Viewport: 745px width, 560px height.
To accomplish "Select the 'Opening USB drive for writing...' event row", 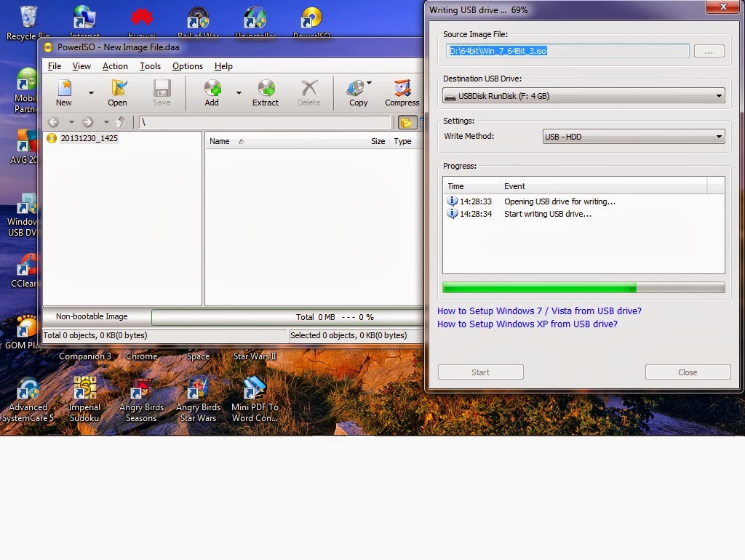I will 583,201.
